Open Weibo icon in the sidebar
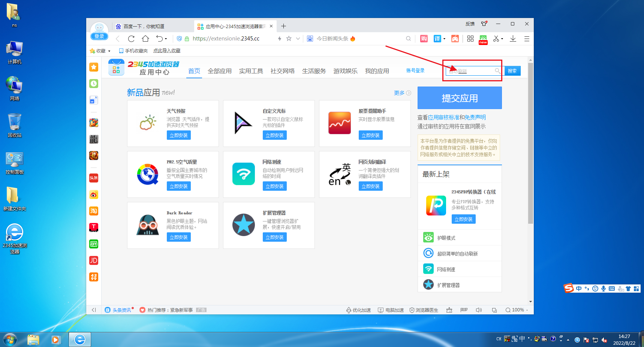Image resolution: width=644 pixels, height=347 pixels. coord(94,194)
